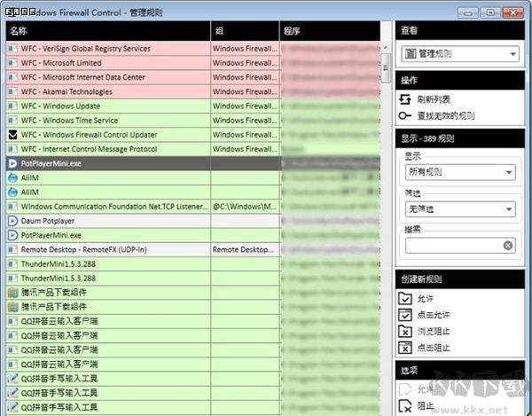The width and height of the screenshot is (532, 416).
Task: Click the 阻止 icon under 选项
Action: coord(405,406)
